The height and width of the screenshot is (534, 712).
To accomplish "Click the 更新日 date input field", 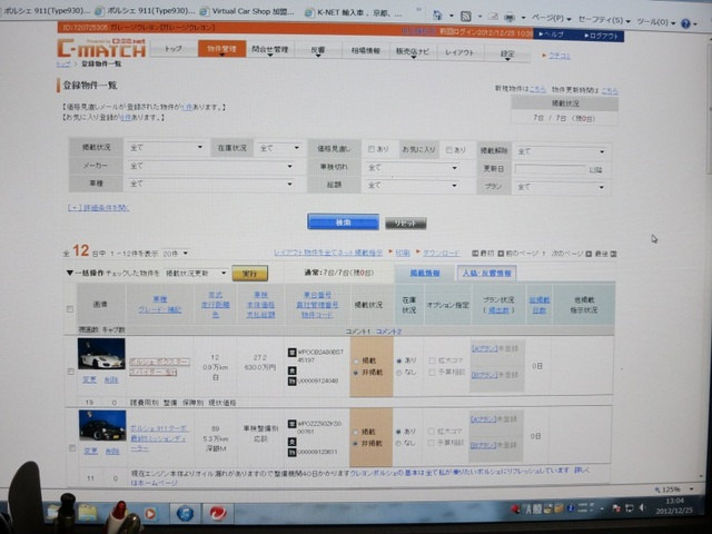I will 550,169.
